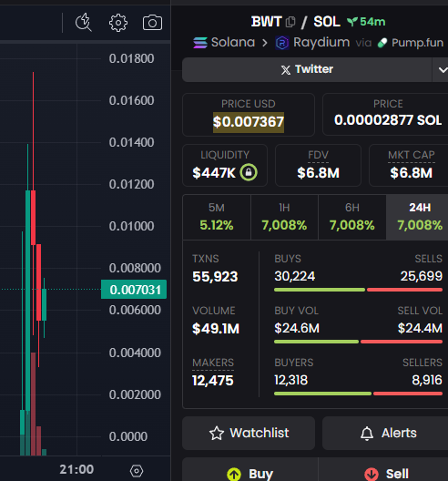Select the 6H timeframe tab
448x481 pixels.
[x=352, y=217]
